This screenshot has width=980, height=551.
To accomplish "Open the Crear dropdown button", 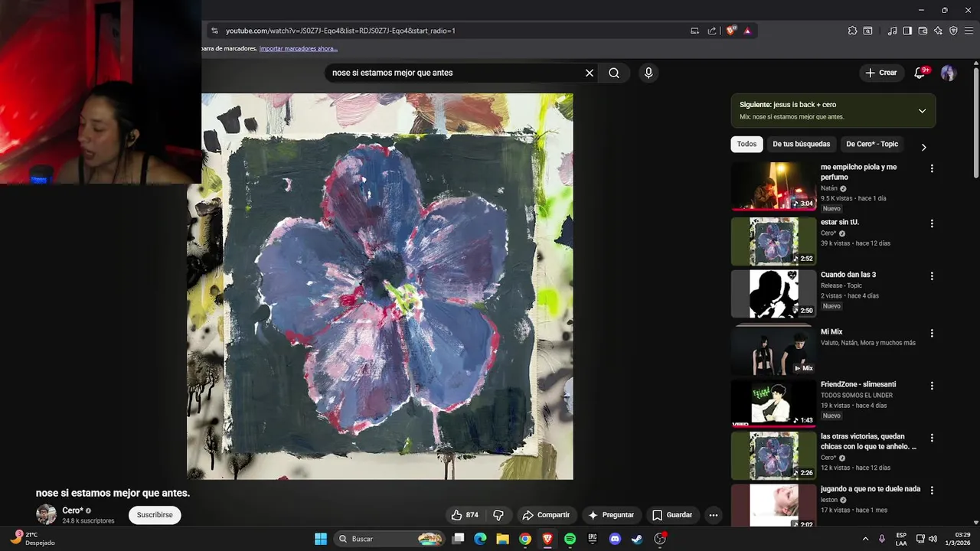I will (880, 73).
